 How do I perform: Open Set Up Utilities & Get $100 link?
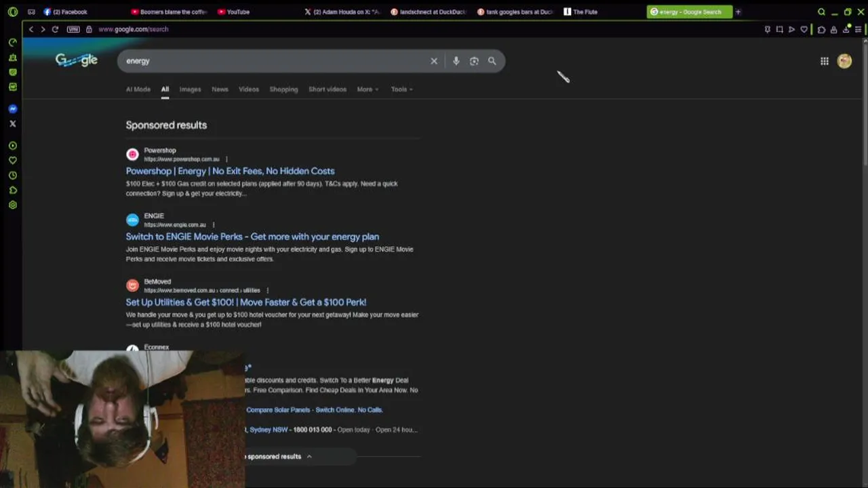(x=245, y=302)
